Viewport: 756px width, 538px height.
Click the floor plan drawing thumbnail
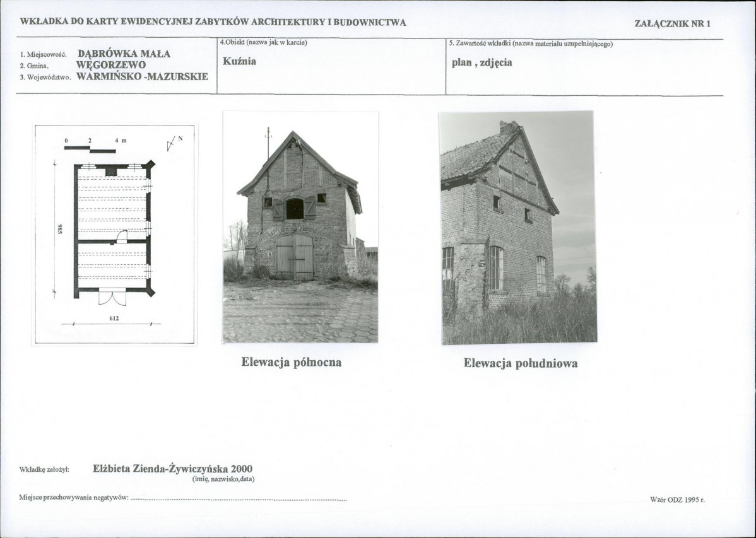(x=114, y=235)
